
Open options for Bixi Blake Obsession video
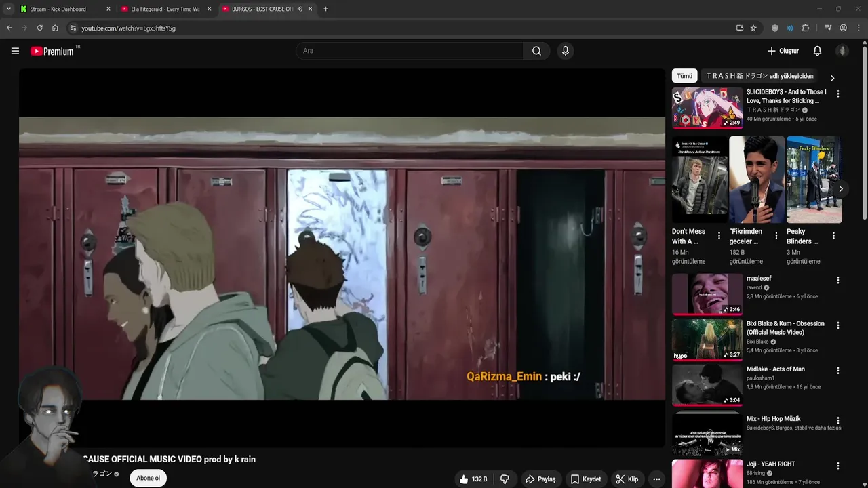pyautogui.click(x=837, y=325)
